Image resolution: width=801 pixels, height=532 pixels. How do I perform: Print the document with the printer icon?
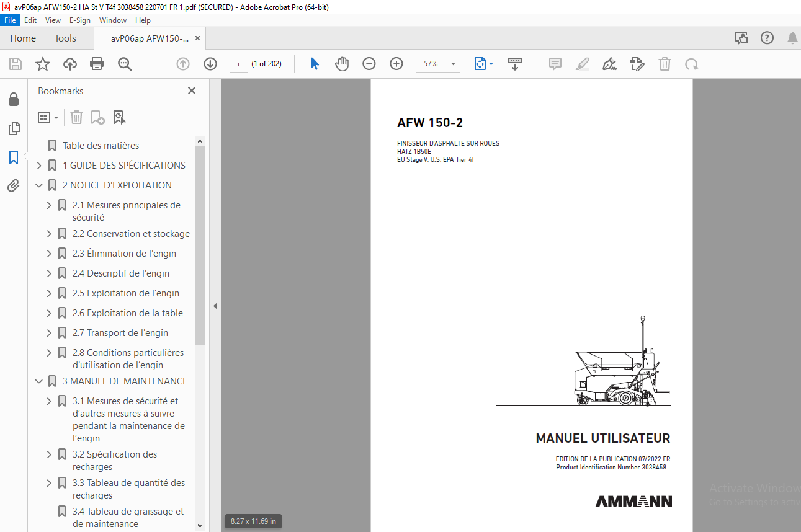pos(97,64)
